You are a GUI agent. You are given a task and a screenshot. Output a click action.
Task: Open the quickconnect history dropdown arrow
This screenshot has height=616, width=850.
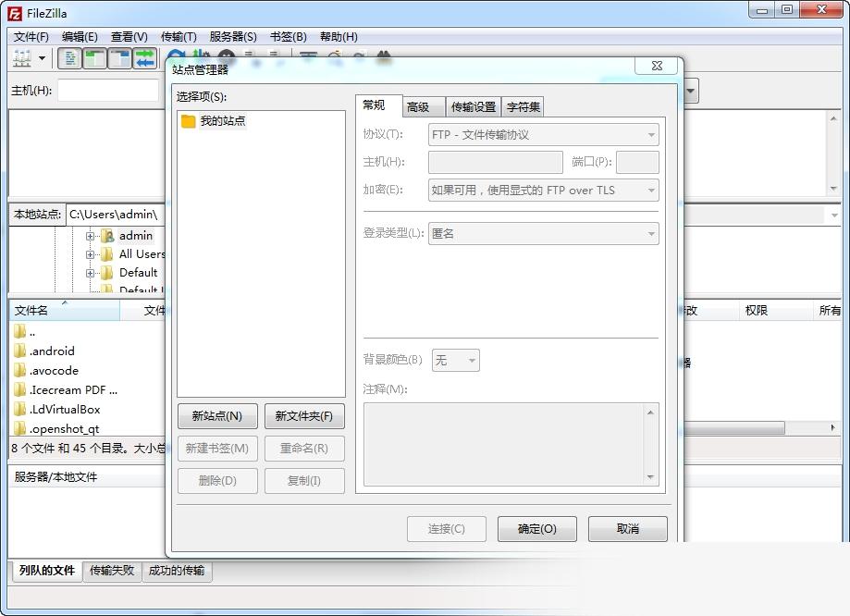click(691, 91)
